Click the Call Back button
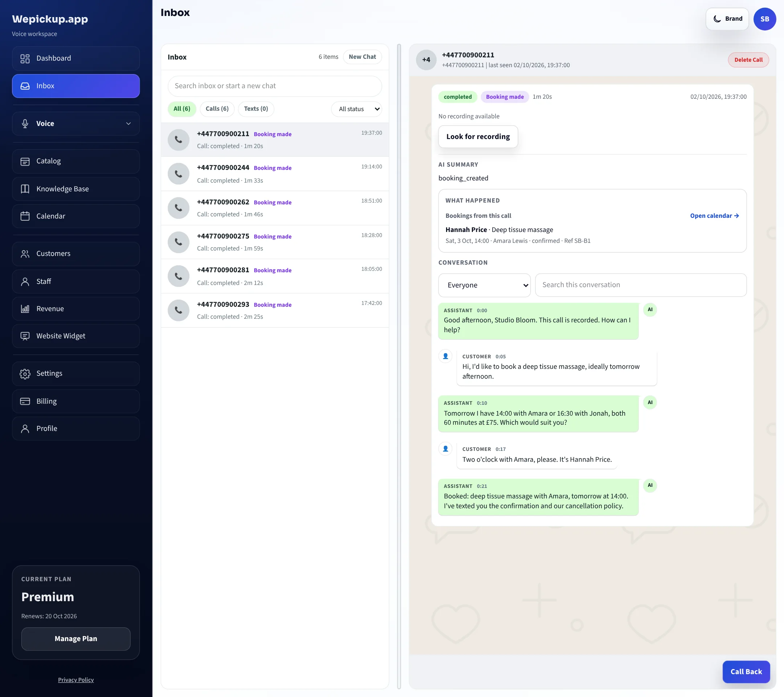784x697 pixels. pos(746,672)
